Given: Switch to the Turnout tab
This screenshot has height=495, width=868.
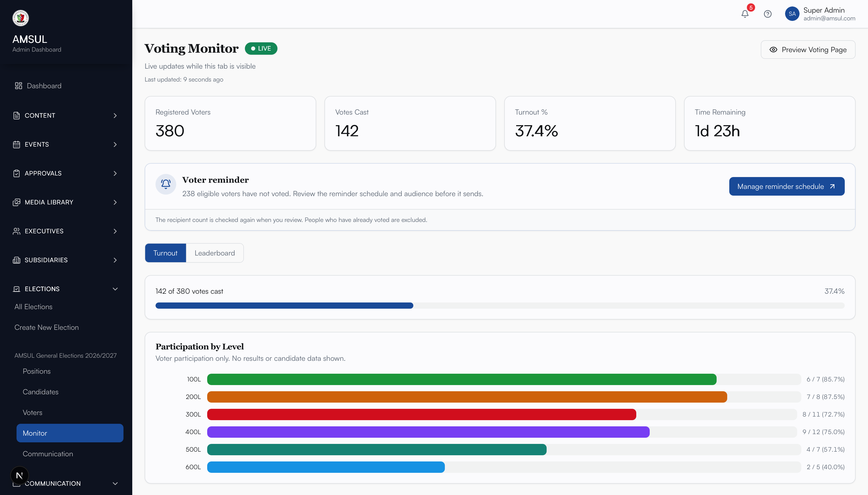Looking at the screenshot, I should point(165,253).
